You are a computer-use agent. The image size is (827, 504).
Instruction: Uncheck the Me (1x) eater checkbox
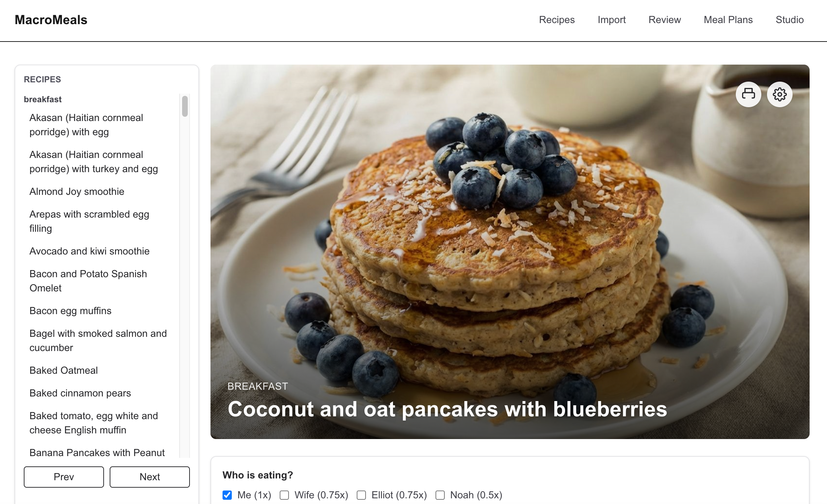pos(227,495)
